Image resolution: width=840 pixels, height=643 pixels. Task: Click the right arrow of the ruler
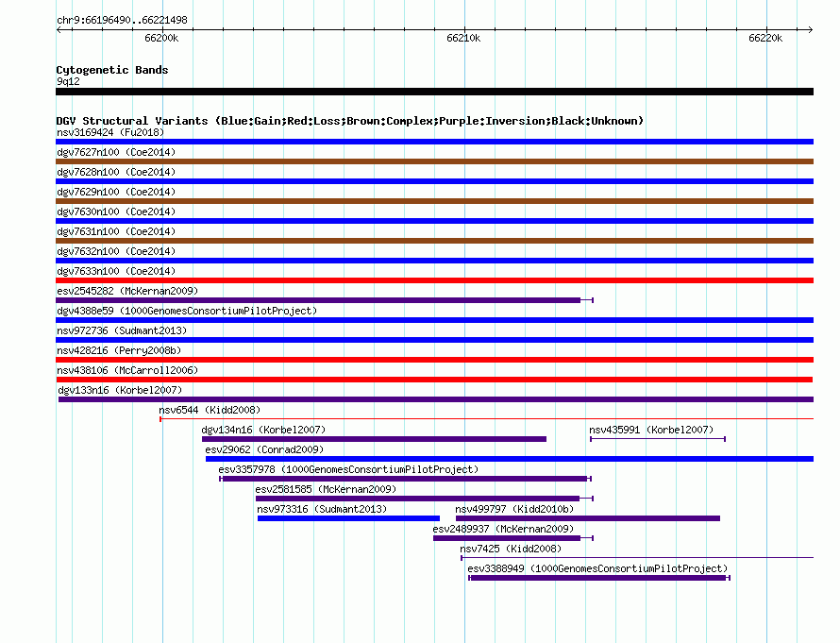(x=810, y=30)
